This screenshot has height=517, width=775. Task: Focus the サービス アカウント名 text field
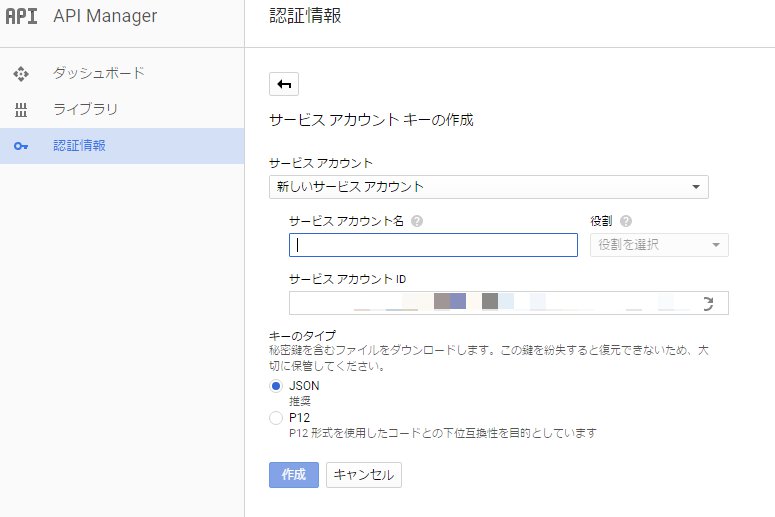coord(433,245)
